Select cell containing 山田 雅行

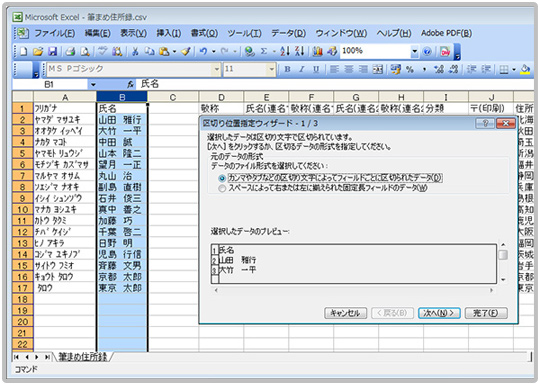(122, 120)
